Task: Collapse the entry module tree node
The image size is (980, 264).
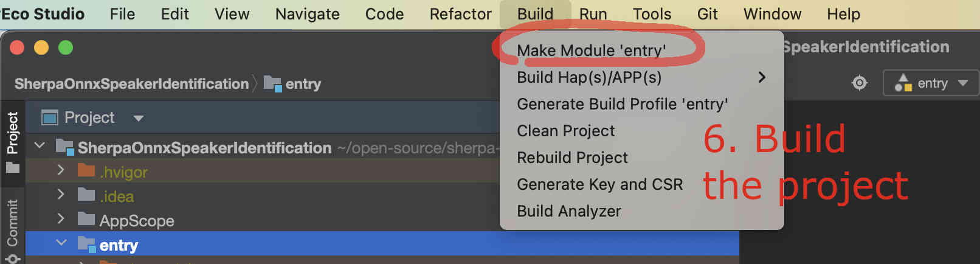Action: tap(61, 243)
